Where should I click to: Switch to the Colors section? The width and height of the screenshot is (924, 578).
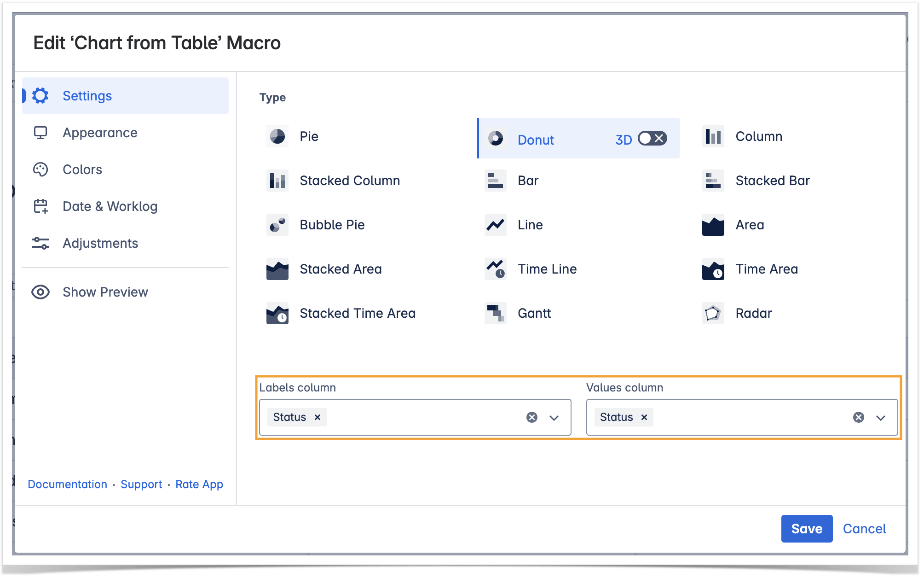pyautogui.click(x=82, y=169)
